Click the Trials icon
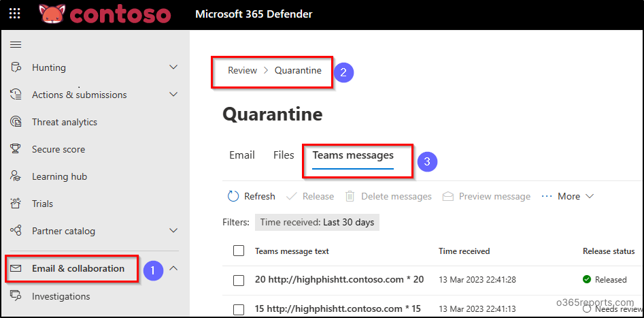Screen dimensions: 644x318 point(16,204)
